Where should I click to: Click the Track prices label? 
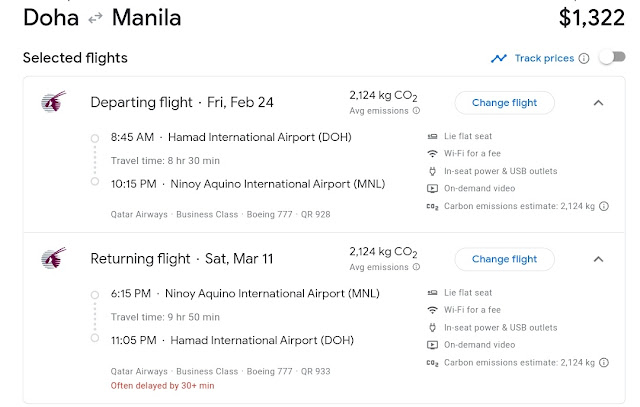pyautogui.click(x=544, y=58)
